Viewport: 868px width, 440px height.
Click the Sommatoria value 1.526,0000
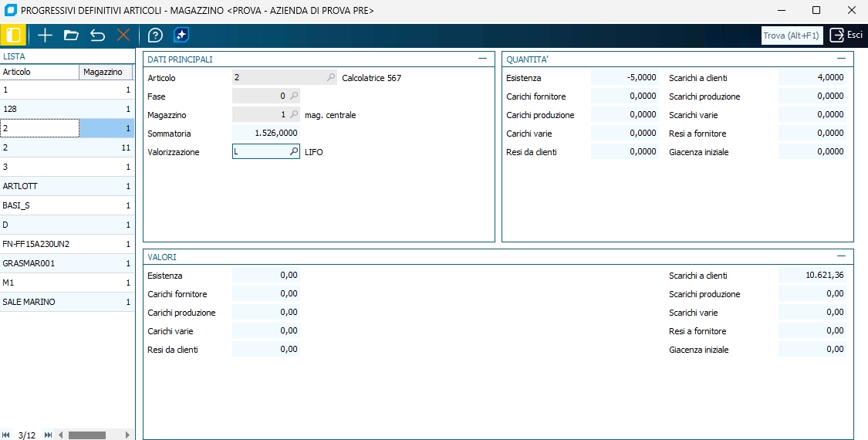point(265,133)
